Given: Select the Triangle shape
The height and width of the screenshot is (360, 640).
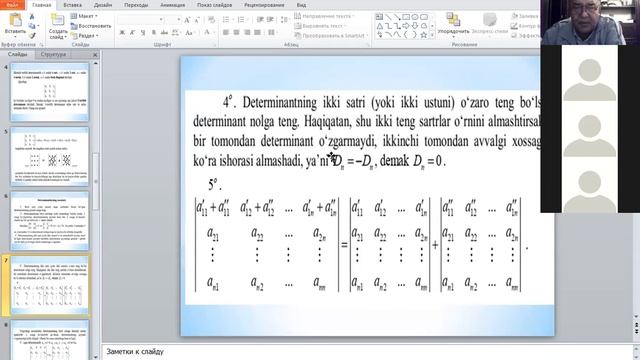Looking at the screenshot, I should click(379, 26).
